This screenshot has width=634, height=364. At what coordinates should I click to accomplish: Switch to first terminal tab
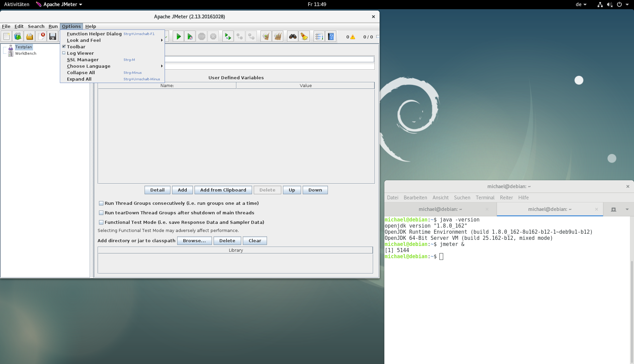[440, 209]
